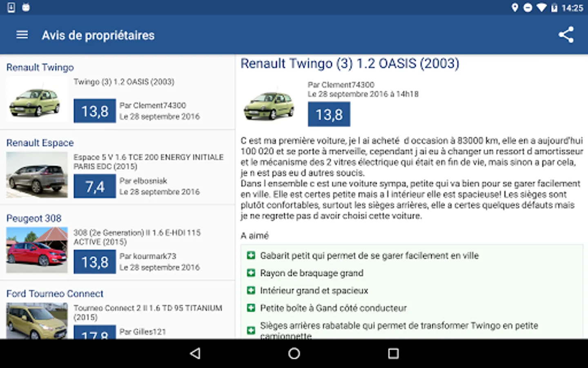Click "Avis de propriétaires" header title
This screenshot has width=588, height=368.
coord(98,35)
